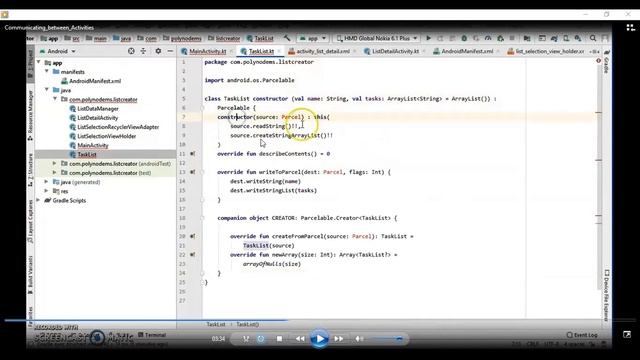Open HMD Global Nokia device dropdown
Screen dimensions: 640x360
[376, 38]
